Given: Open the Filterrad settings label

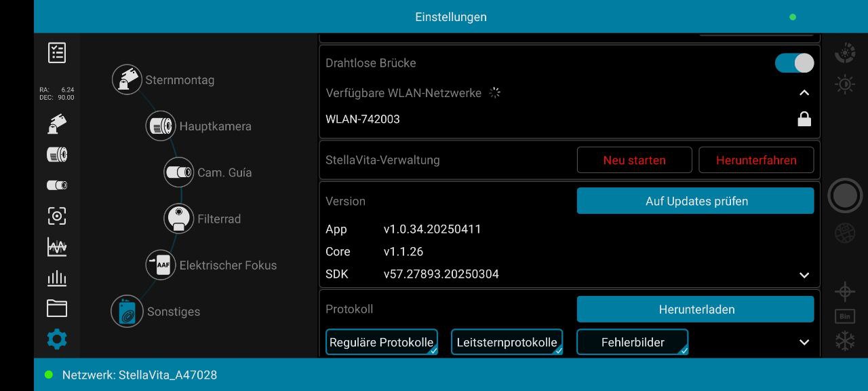Looking at the screenshot, I should [219, 219].
